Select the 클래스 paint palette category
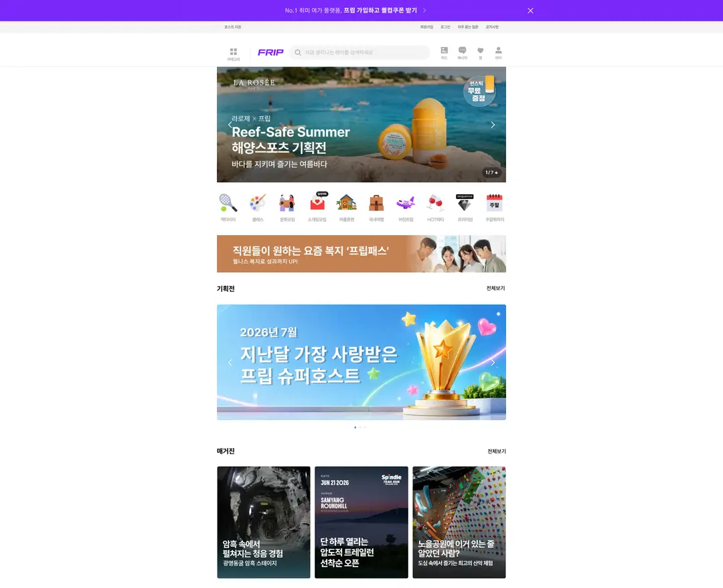Viewport: 723px width, 588px height. coord(258,208)
